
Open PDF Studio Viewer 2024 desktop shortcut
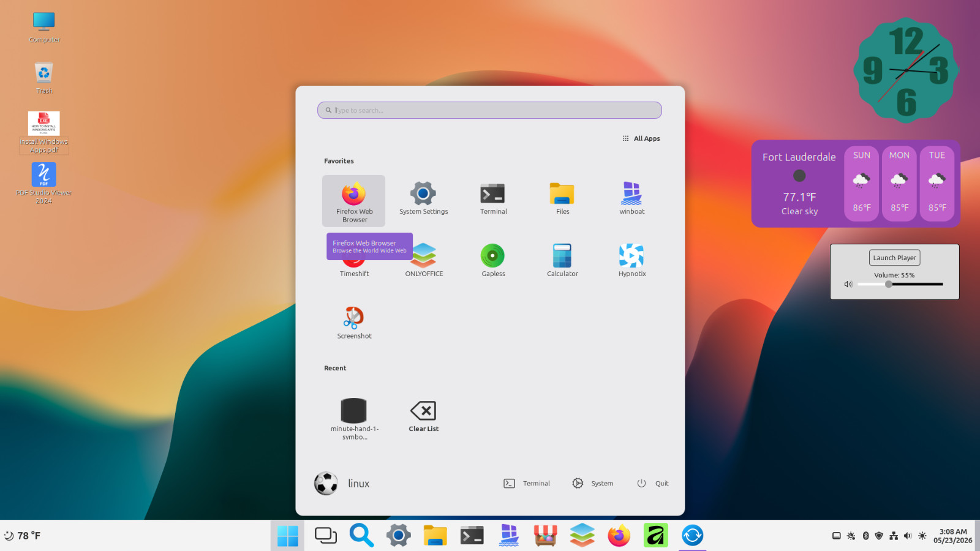tap(44, 183)
